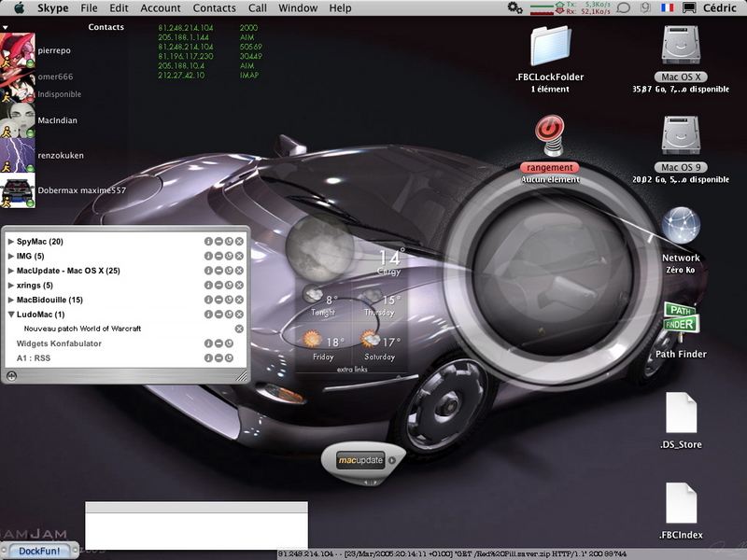The image size is (747, 560).
Task: Click the Tx/Rx network speed monitor
Action: 571,7
